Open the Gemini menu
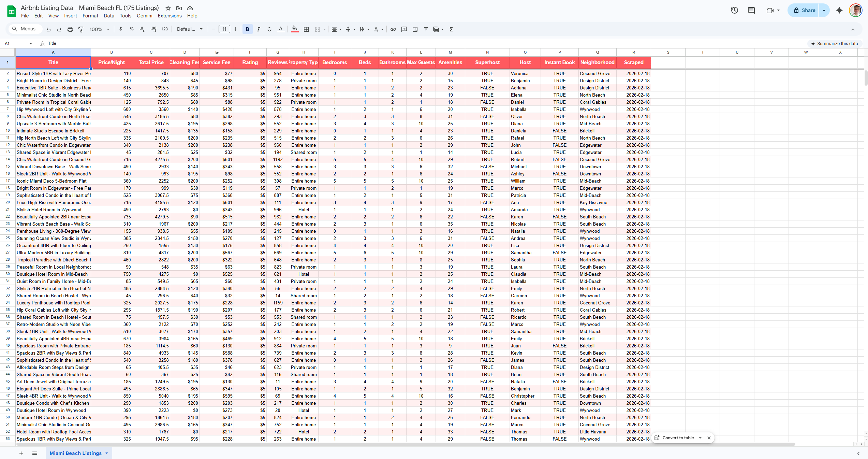868x459 pixels. tap(144, 16)
